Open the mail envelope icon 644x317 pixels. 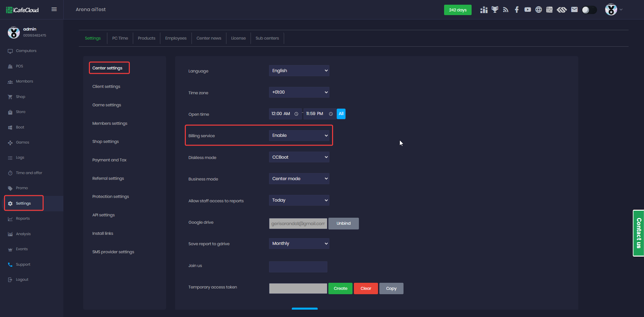[574, 10]
